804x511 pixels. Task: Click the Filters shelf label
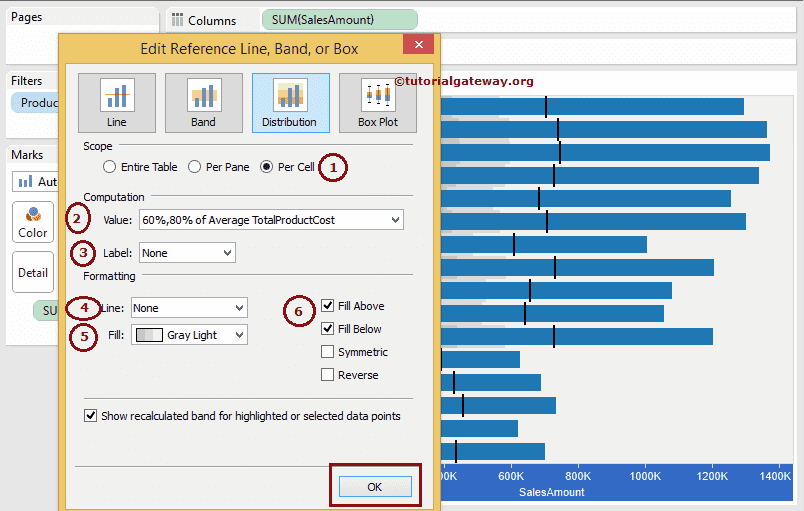pos(27,81)
